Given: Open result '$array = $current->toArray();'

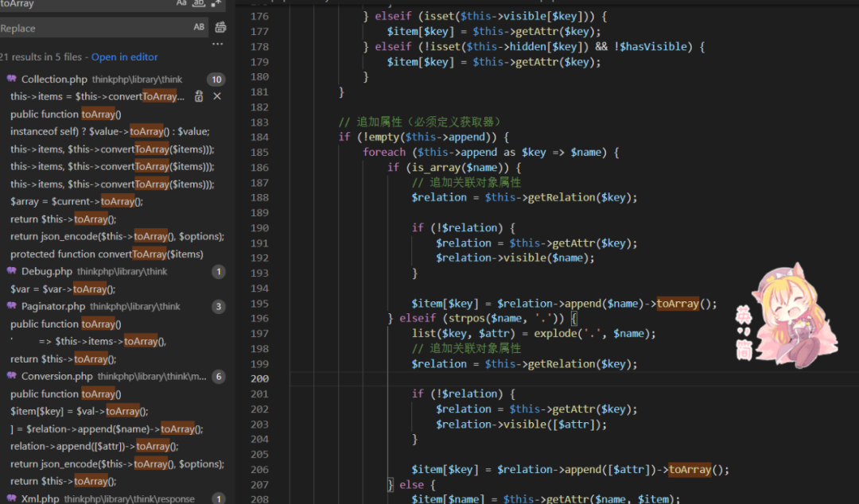Looking at the screenshot, I should click(76, 202).
